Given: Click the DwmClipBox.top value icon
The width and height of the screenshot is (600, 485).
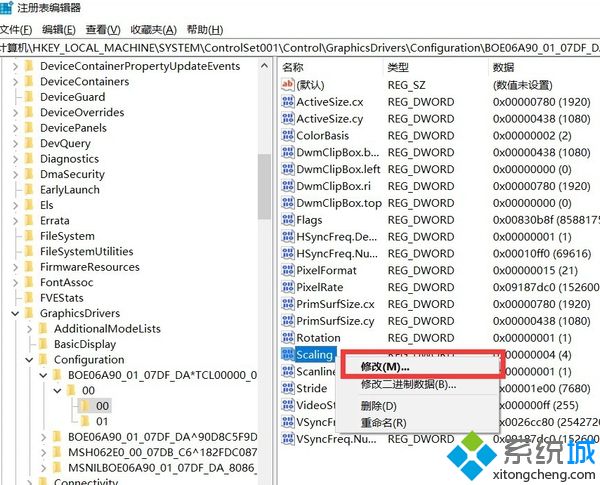Looking at the screenshot, I should pyautogui.click(x=287, y=203).
